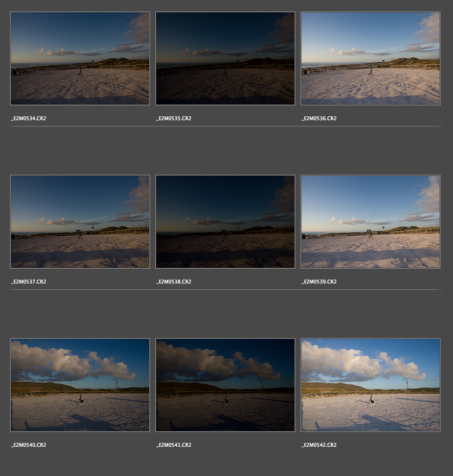Choose the overexposed _E2M0539.CR2 thumbnail
453x476 pixels.
point(370,222)
